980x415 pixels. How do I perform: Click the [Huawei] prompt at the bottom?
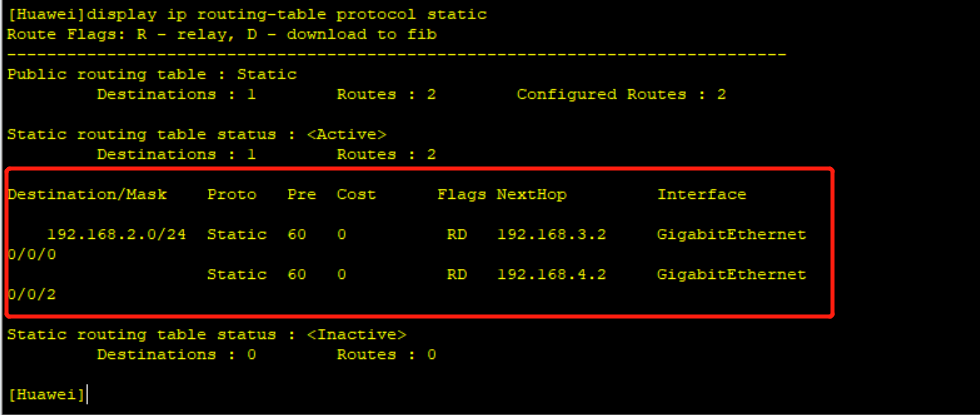click(46, 394)
